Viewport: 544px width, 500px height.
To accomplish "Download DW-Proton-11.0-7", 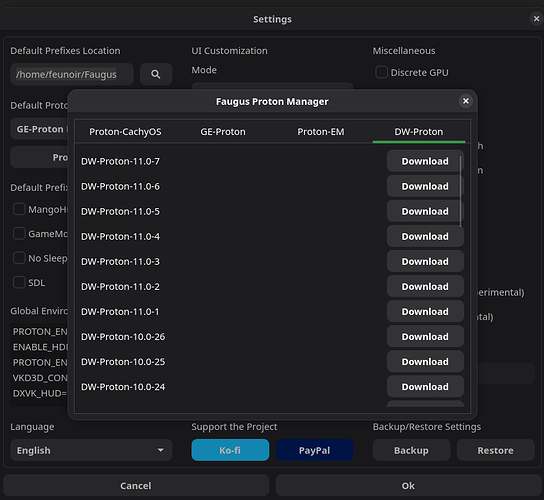I will coord(425,161).
